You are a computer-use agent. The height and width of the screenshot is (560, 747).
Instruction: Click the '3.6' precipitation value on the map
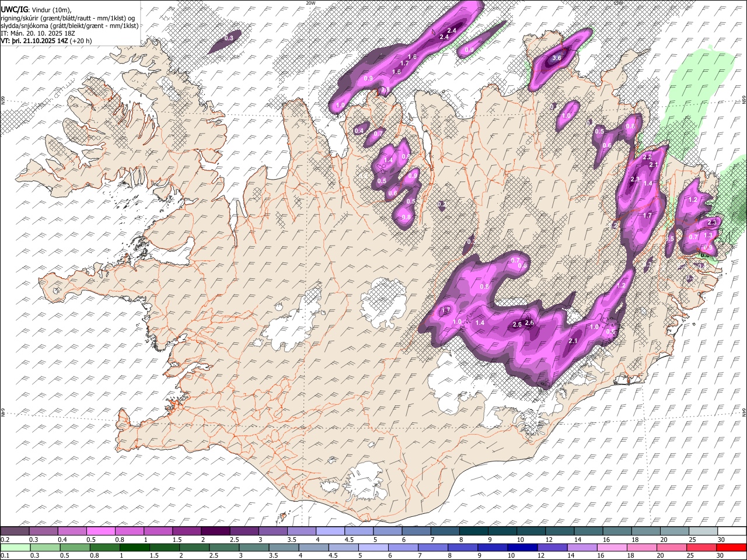557,58
